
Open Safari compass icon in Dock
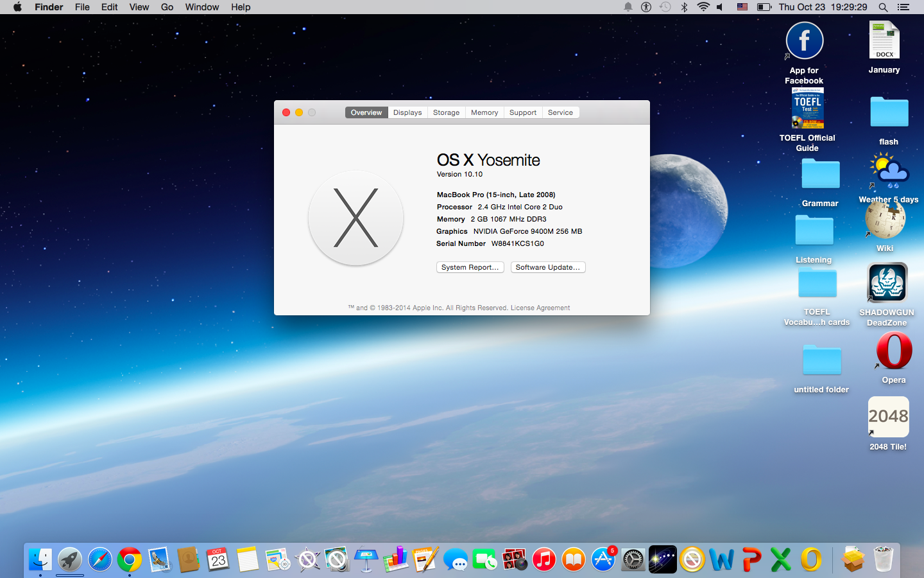100,560
